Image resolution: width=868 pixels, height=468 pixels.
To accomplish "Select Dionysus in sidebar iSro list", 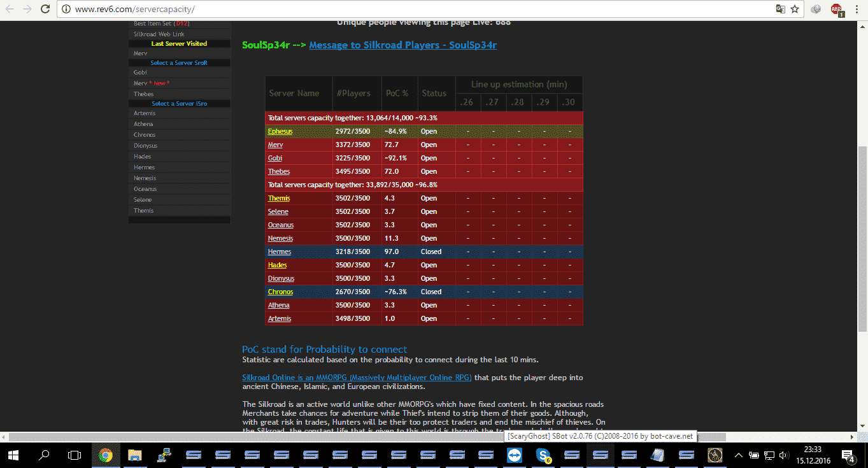I will tap(179, 146).
